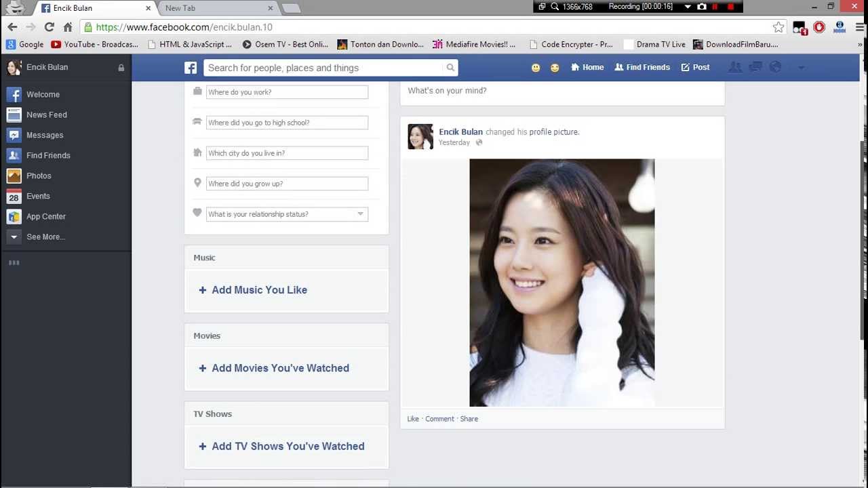
Task: Click the 'What's on your mind?' status box
Action: (562, 91)
